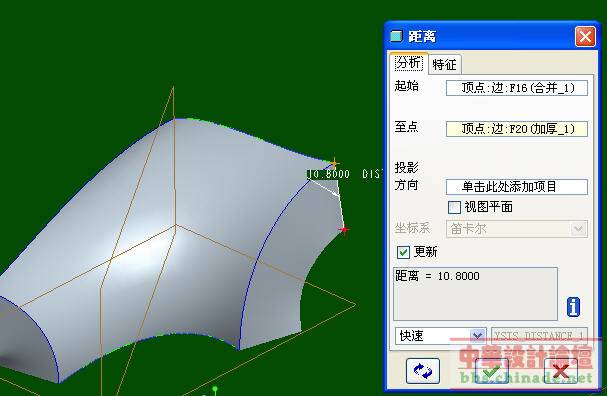Click the 10.8000 dimension label on model
Viewport: 607px width, 396px height.
[x=329, y=174]
